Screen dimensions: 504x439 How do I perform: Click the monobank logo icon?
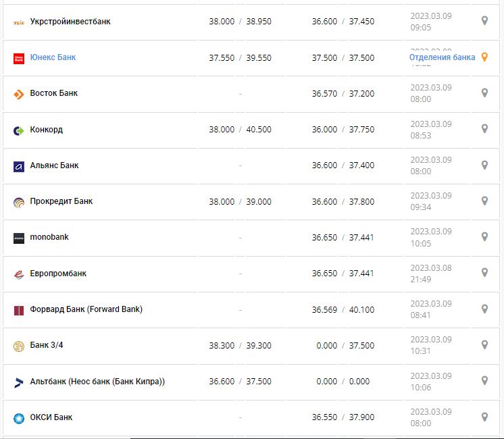click(x=19, y=238)
